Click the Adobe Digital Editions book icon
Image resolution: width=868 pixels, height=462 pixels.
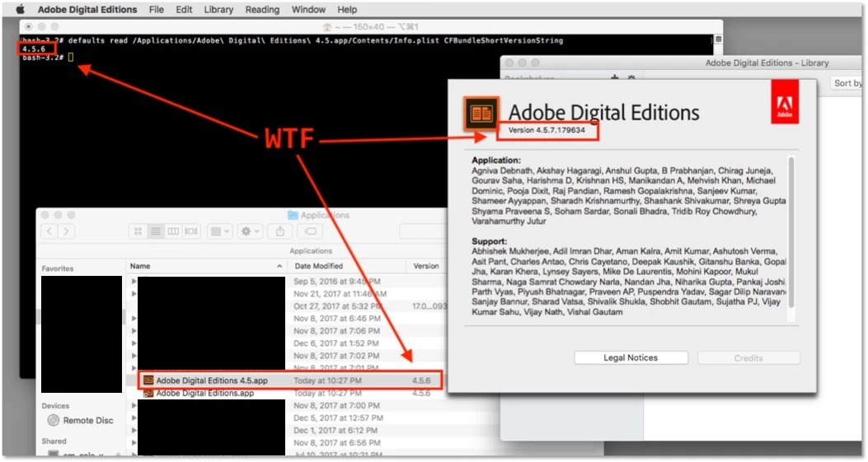click(x=481, y=114)
